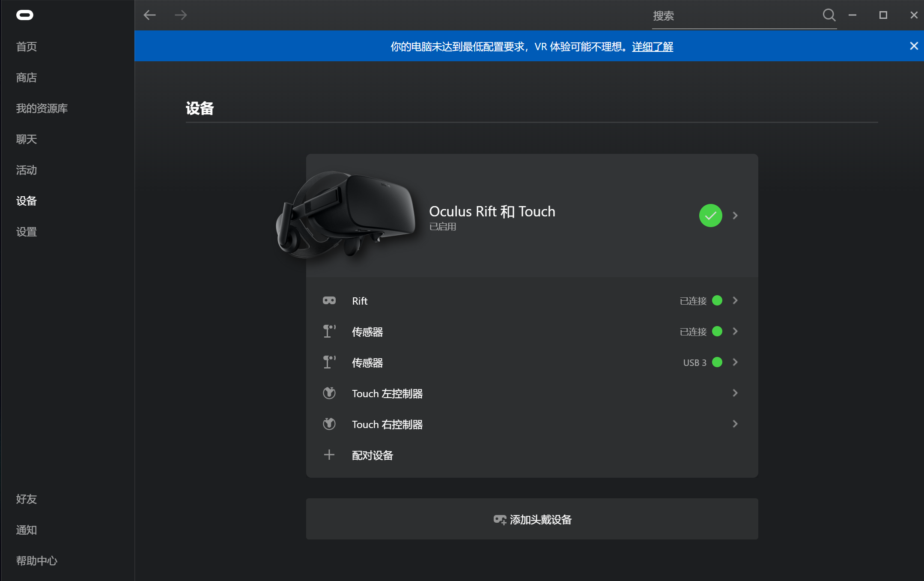Click the Oculus logo in sidebar

coord(26,15)
